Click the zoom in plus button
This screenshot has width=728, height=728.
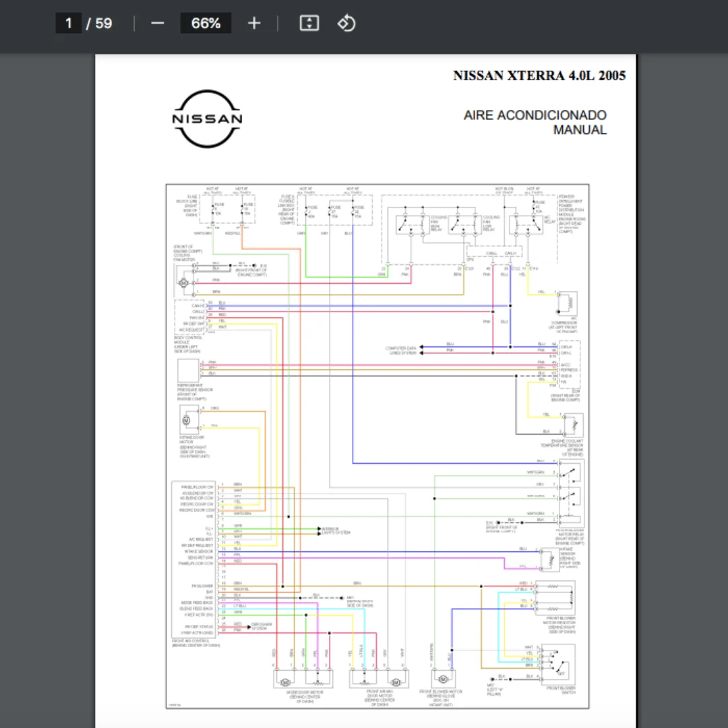coord(254,23)
